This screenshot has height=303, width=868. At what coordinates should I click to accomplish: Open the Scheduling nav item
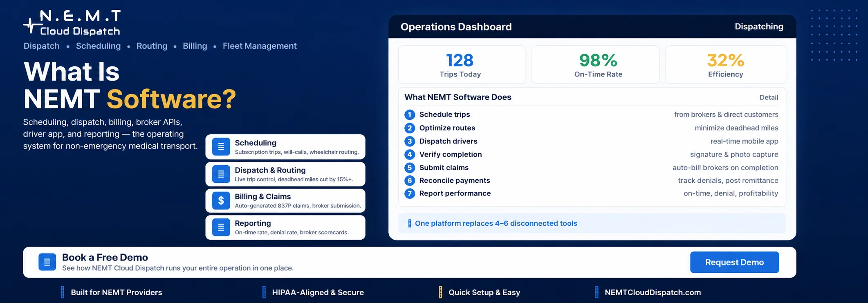98,46
